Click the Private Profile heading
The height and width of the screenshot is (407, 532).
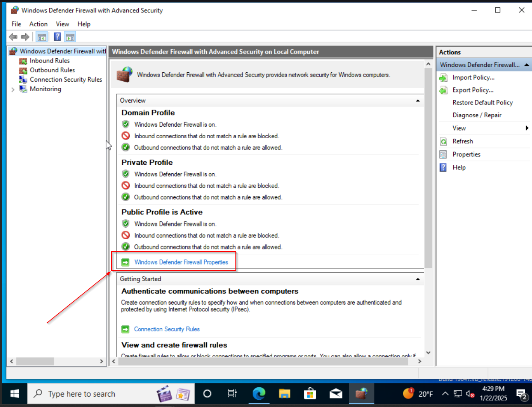pos(147,162)
